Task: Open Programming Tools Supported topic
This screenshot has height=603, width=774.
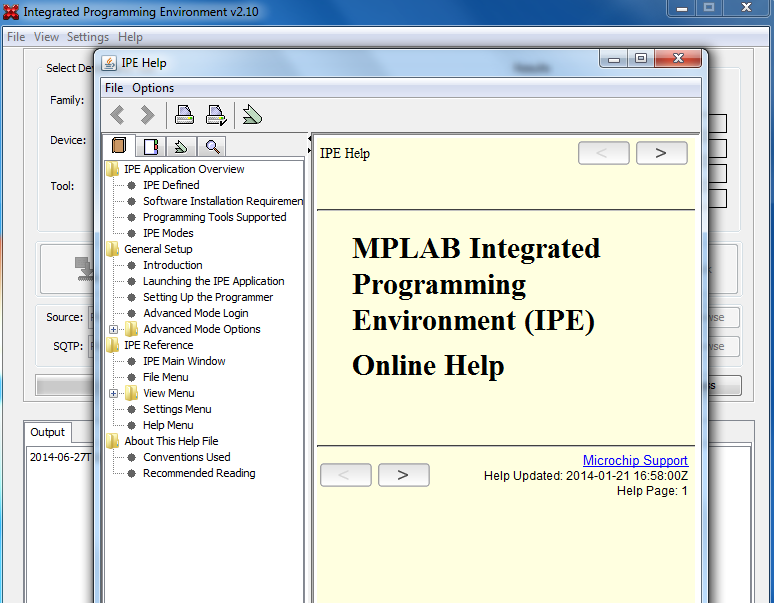Action: 215,217
